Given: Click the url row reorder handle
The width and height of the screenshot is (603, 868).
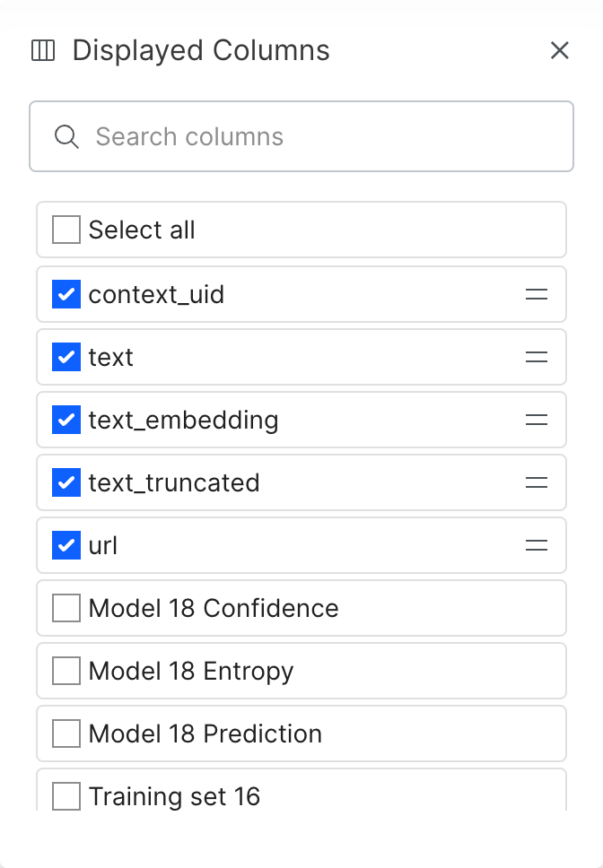Looking at the screenshot, I should tap(537, 545).
